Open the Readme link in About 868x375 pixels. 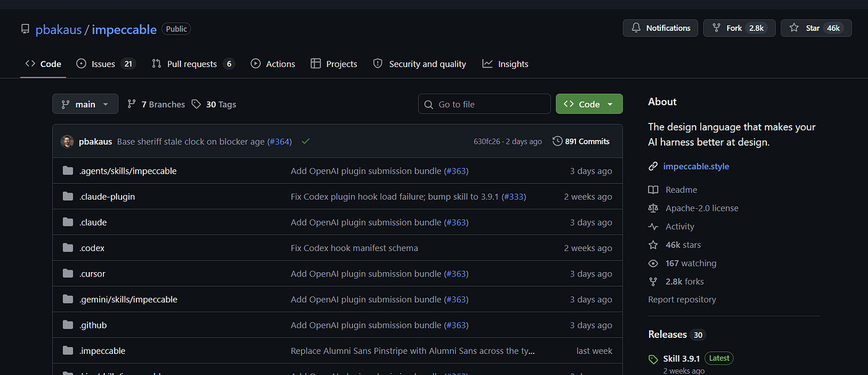click(x=681, y=190)
